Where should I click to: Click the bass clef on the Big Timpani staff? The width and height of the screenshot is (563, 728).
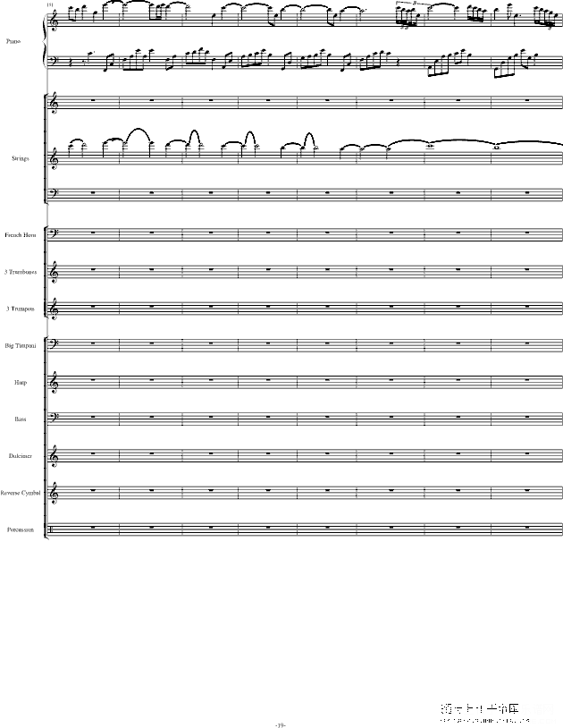click(53, 345)
